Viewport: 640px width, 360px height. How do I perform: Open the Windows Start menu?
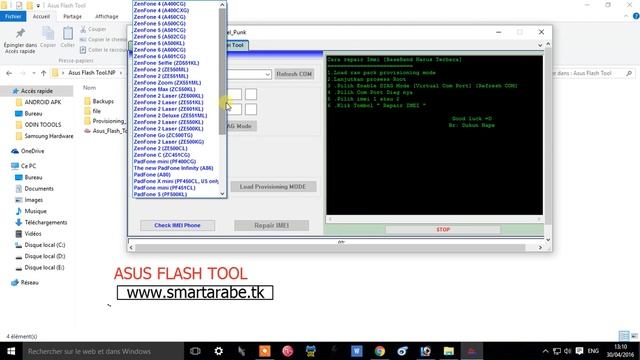11,351
